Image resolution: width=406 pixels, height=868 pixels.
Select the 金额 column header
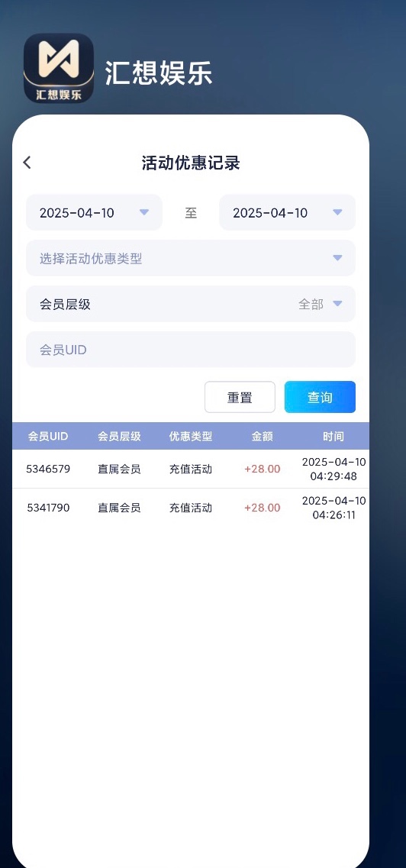click(263, 436)
